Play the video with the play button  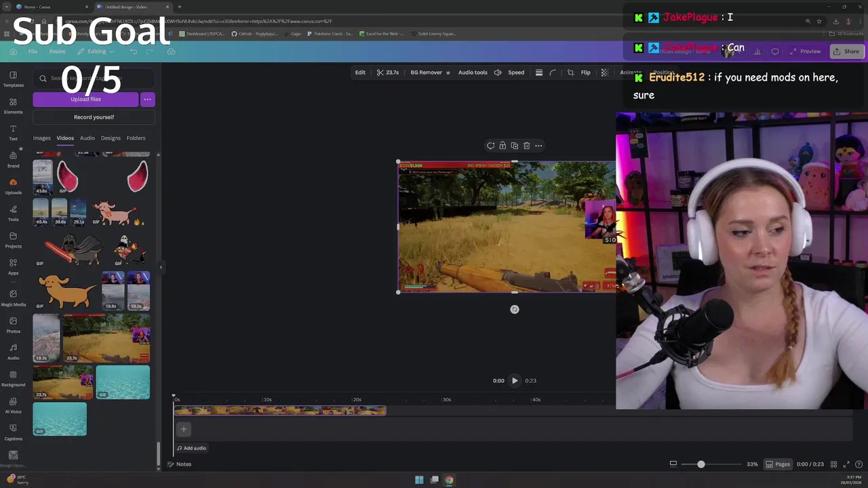pos(515,381)
